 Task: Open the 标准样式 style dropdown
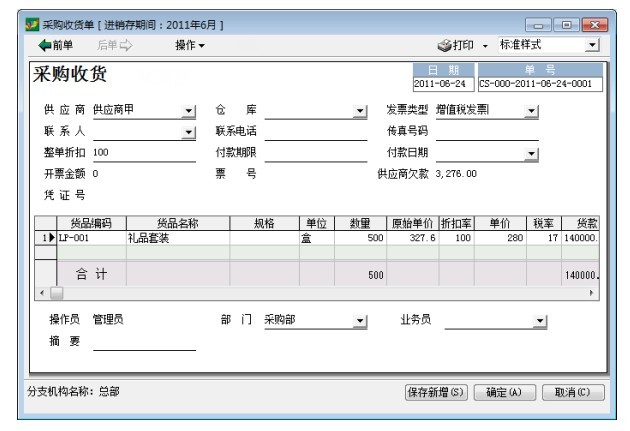[592, 45]
